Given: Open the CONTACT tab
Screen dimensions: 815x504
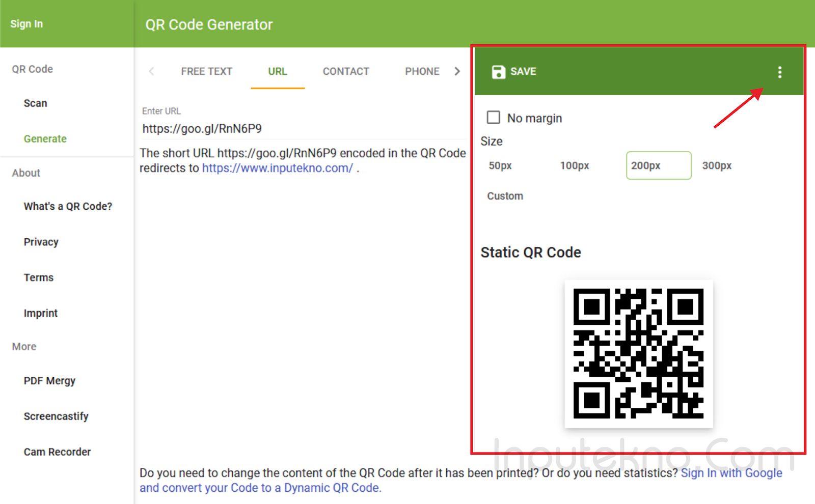Looking at the screenshot, I should pos(346,71).
